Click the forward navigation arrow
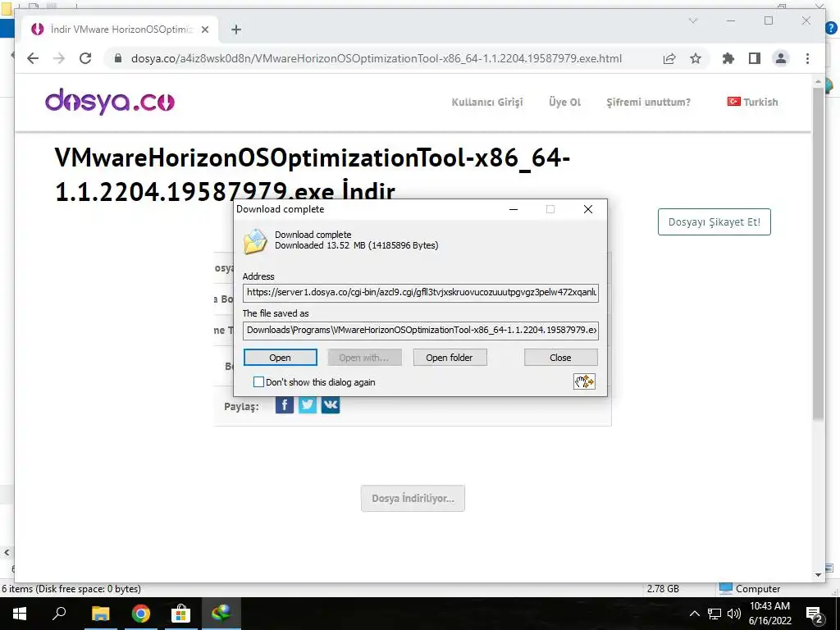Viewport: 840px width, 630px height. [x=59, y=58]
